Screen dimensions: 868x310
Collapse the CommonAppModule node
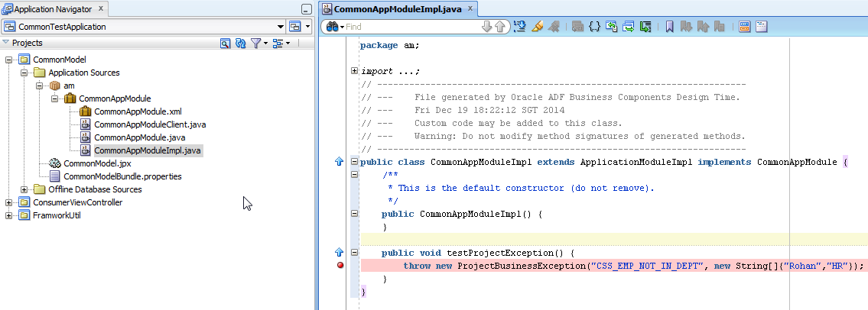pyautogui.click(x=55, y=99)
